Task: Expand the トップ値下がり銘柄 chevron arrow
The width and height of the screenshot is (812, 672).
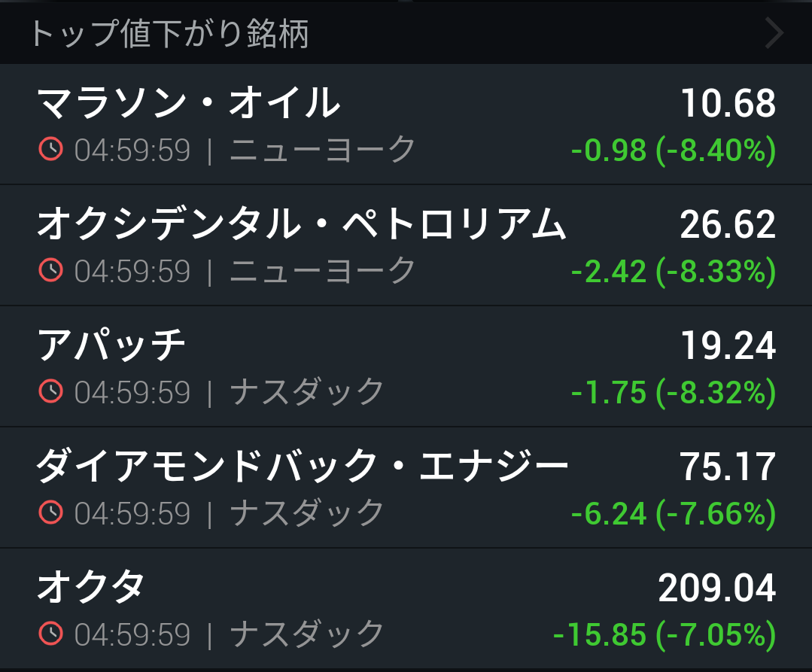Action: 774,33
